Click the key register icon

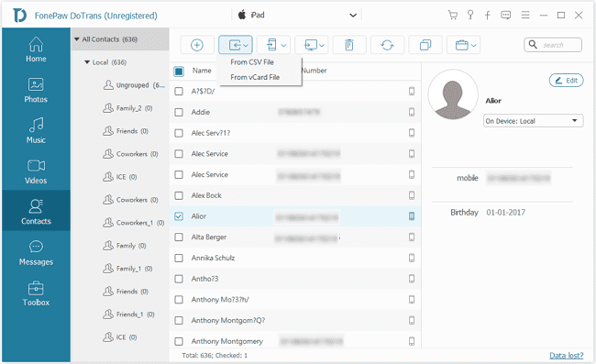click(470, 16)
